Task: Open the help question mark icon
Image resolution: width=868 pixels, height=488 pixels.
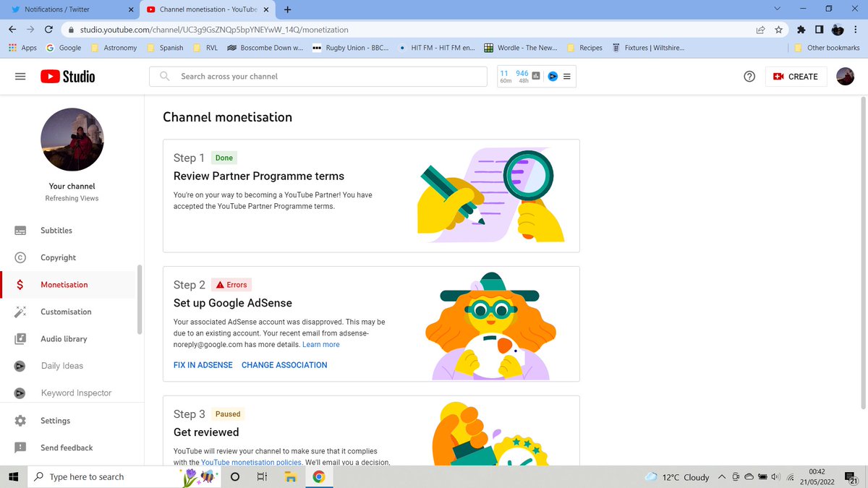Action: click(x=750, y=77)
